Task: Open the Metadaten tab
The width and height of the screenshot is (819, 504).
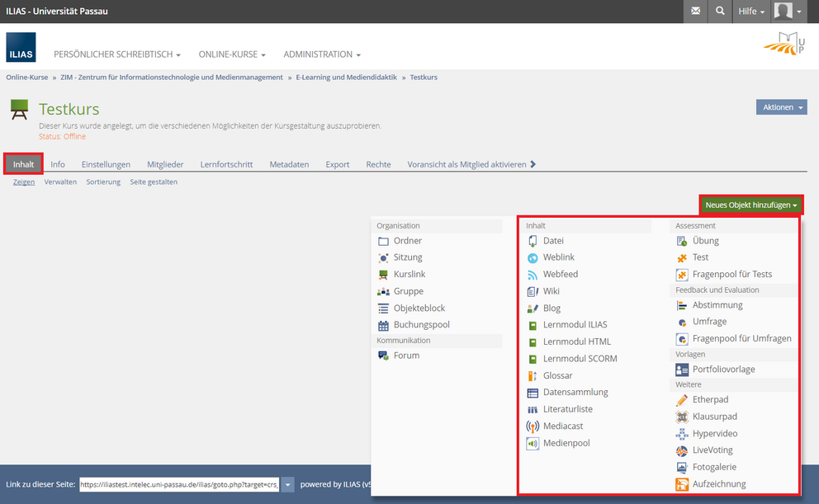Action: tap(289, 164)
